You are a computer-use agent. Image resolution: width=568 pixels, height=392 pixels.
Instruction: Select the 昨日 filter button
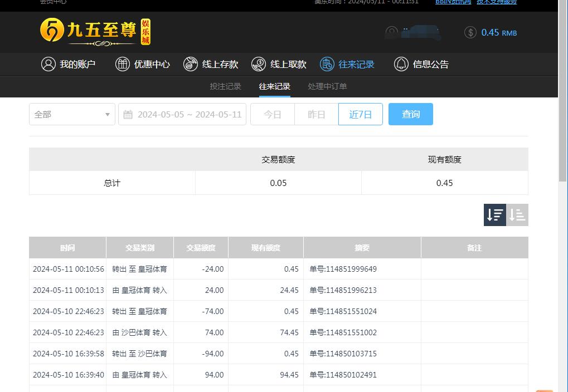point(317,114)
